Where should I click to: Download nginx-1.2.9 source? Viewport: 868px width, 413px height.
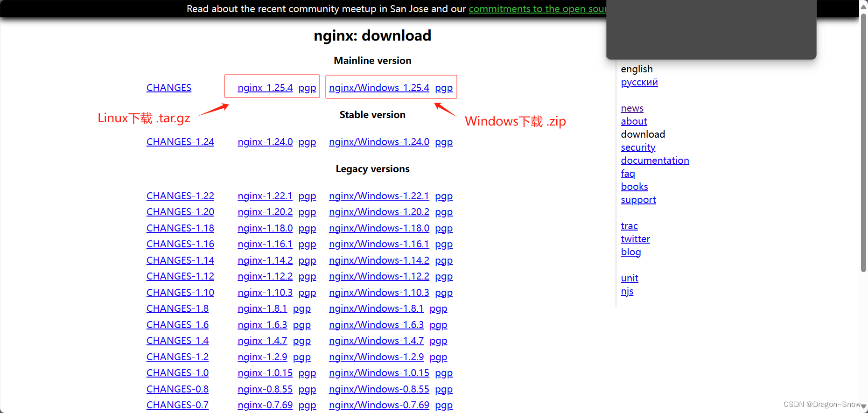(x=262, y=357)
